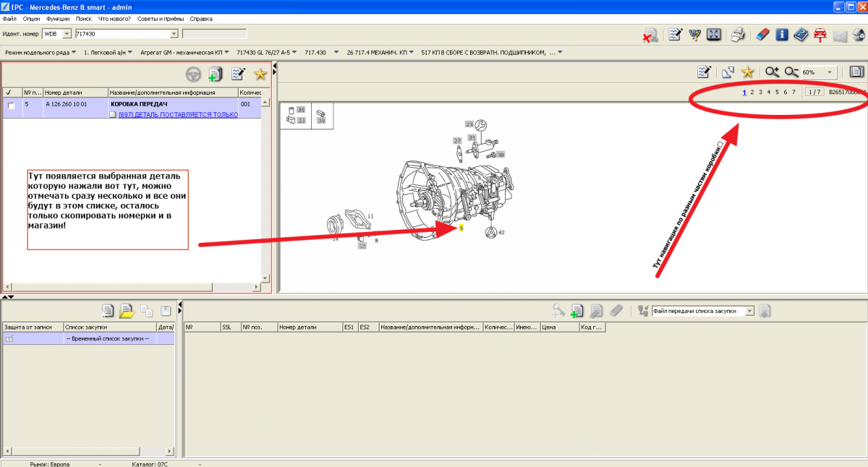868x467 pixels.
Task: Open notes icon in the illustration toolbar
Action: click(704, 72)
